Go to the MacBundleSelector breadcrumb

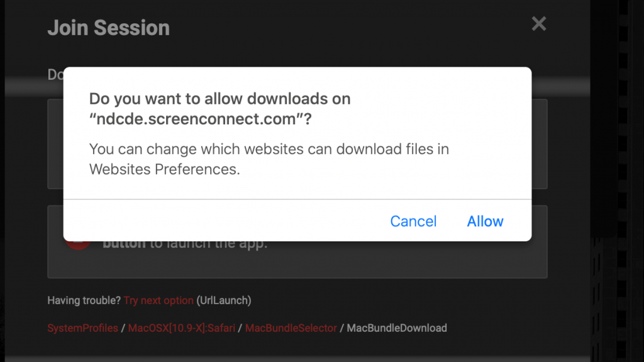[291, 328]
